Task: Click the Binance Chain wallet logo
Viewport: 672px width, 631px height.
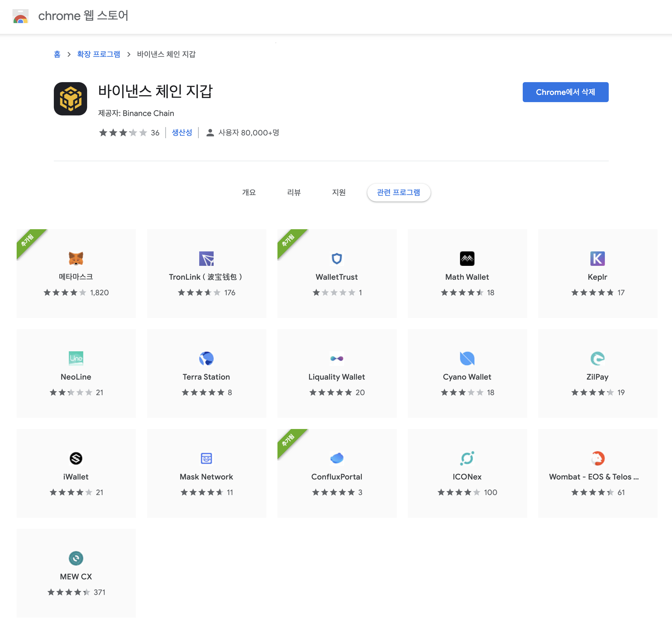Action: pos(70,99)
